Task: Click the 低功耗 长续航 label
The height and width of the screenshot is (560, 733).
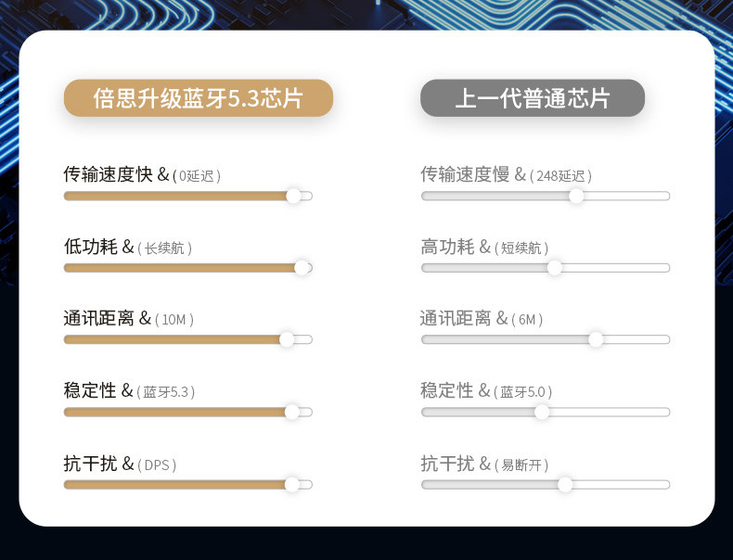Action: [x=128, y=247]
